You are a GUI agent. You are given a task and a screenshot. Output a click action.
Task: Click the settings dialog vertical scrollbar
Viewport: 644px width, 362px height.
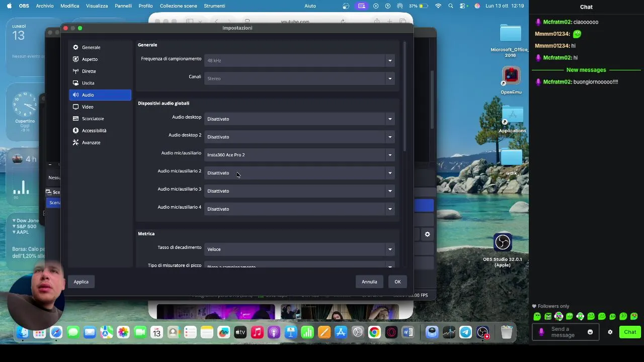404,96
